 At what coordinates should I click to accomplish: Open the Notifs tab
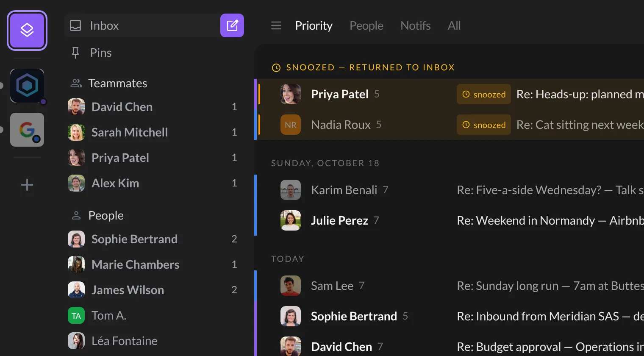tap(416, 26)
